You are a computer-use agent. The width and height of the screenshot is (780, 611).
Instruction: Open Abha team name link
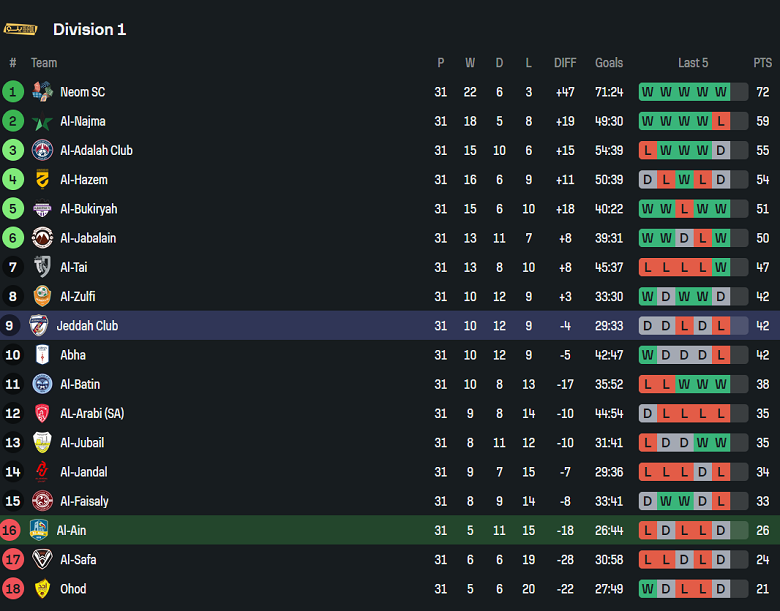point(73,355)
